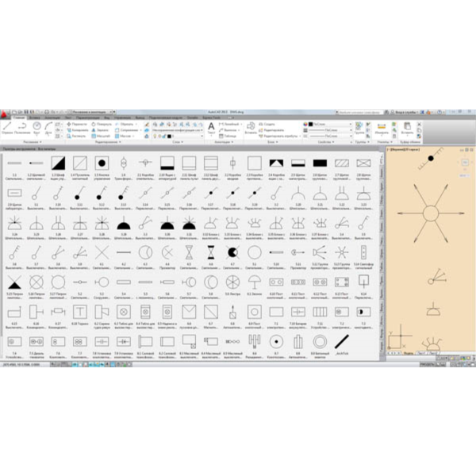Screen dimensions: 476x476
Task: Toggle the layer on/off light bulb
Action: (155, 136)
